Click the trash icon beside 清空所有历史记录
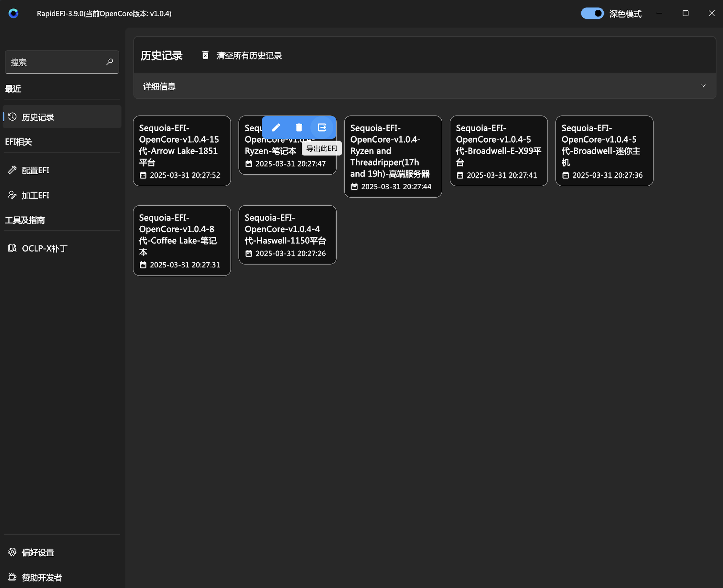Image resolution: width=723 pixels, height=588 pixels. coord(205,55)
